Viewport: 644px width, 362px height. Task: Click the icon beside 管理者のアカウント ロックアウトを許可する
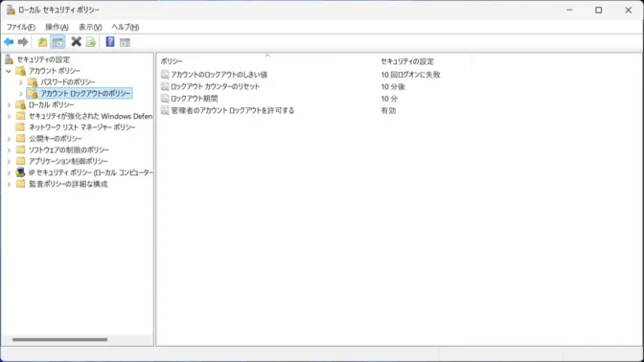click(165, 110)
